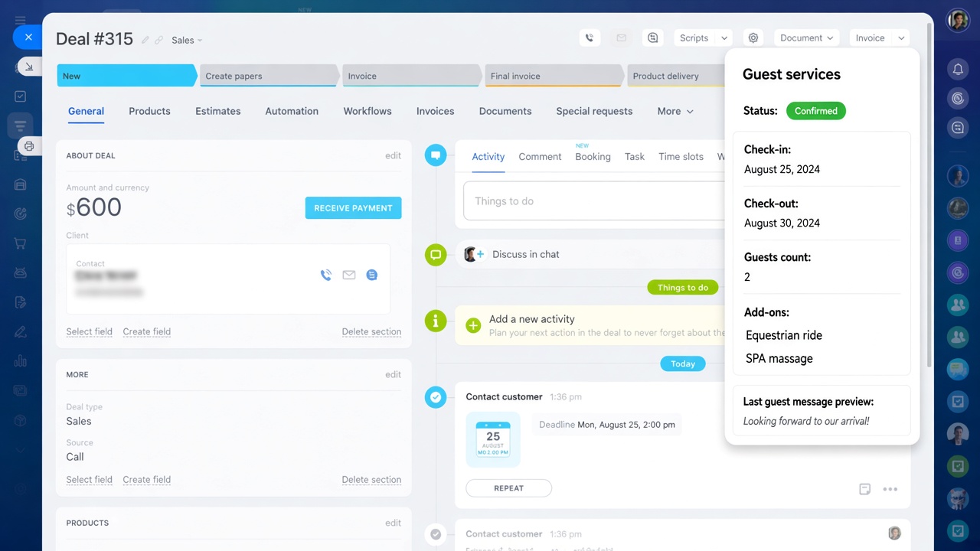The height and width of the screenshot is (551, 980).
Task: Click the chat search icon beside Scripts
Action: (652, 37)
